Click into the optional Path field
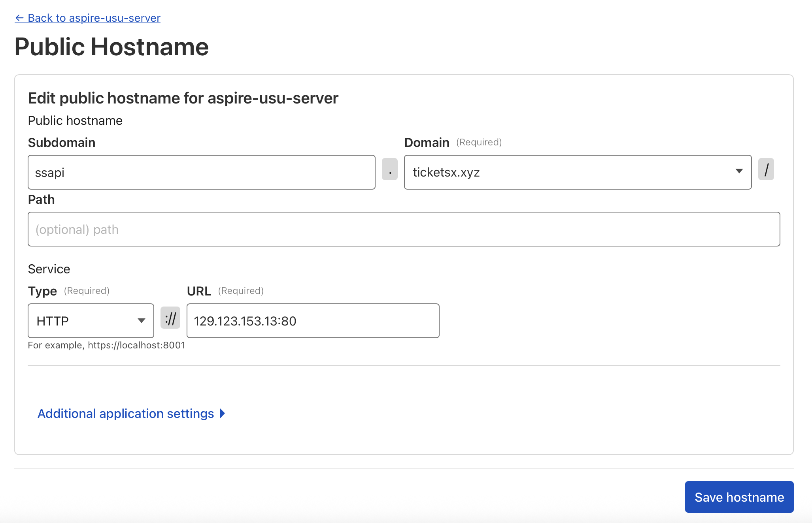Screen dimensions: 812x523 (x=404, y=229)
